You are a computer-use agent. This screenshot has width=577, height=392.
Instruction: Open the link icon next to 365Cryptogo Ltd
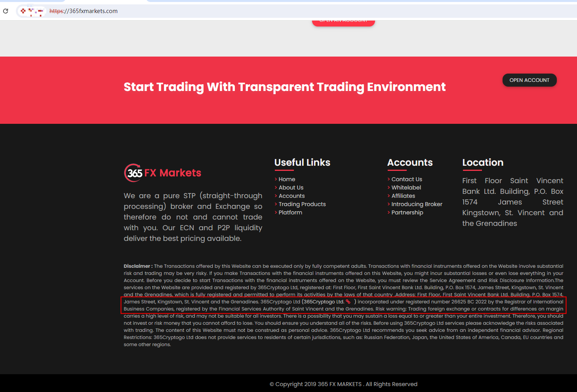[348, 301]
